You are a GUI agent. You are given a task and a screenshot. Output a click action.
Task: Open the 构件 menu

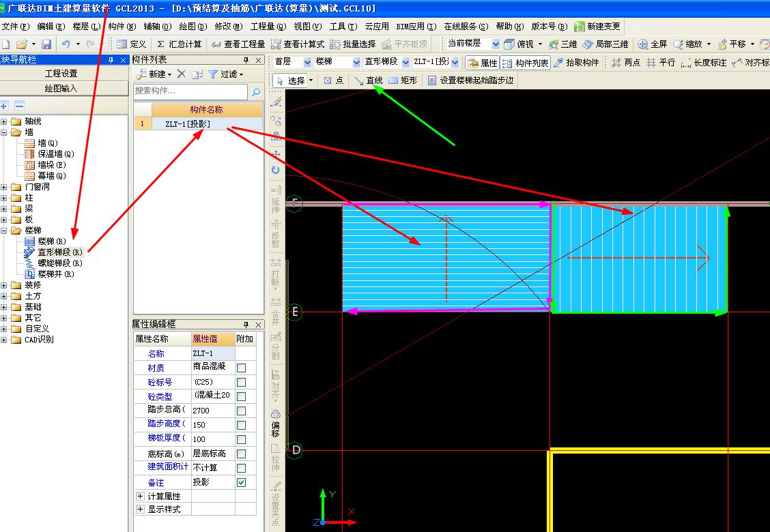122,27
